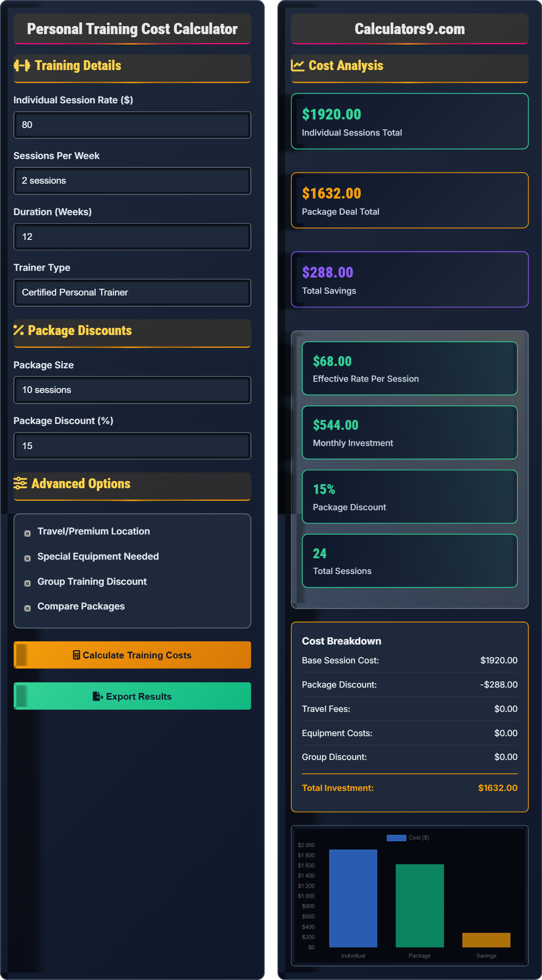Click the Group Discount row
The image size is (542, 980).
pyautogui.click(x=410, y=757)
